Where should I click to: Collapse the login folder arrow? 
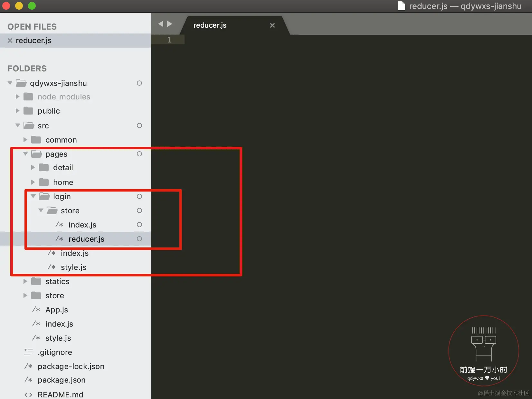click(33, 196)
